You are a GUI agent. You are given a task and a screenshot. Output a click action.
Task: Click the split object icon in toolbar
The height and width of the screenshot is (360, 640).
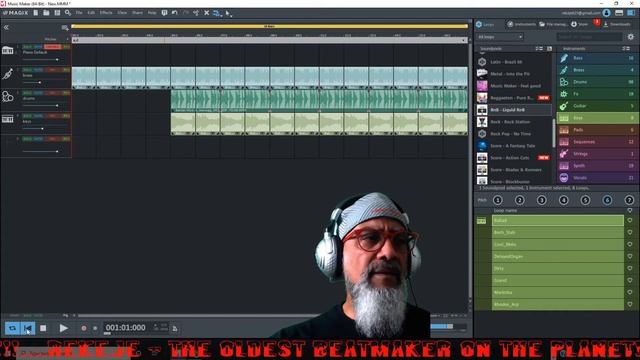pos(196,13)
